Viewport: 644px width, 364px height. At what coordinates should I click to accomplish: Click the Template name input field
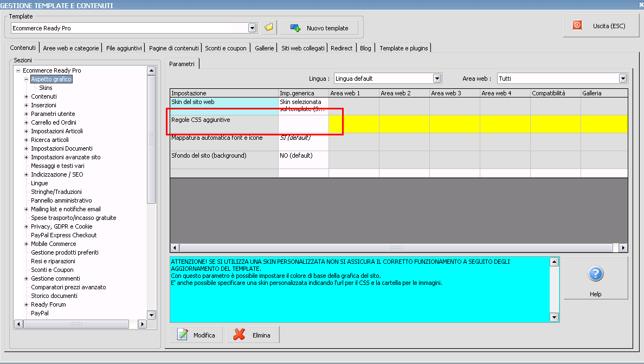tap(130, 28)
